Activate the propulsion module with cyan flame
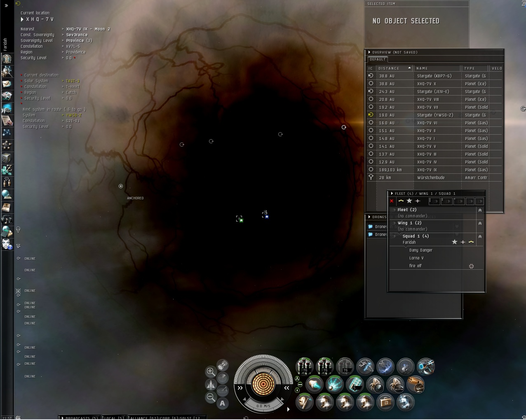Image resolution: width=526 pixels, height=420 pixels. [x=315, y=385]
